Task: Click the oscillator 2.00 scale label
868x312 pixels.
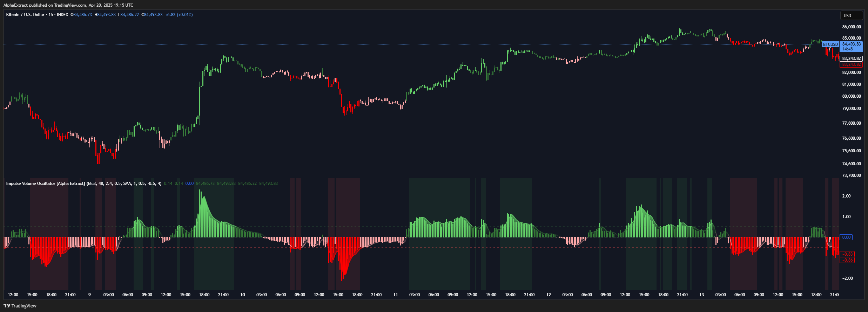Action: point(846,196)
